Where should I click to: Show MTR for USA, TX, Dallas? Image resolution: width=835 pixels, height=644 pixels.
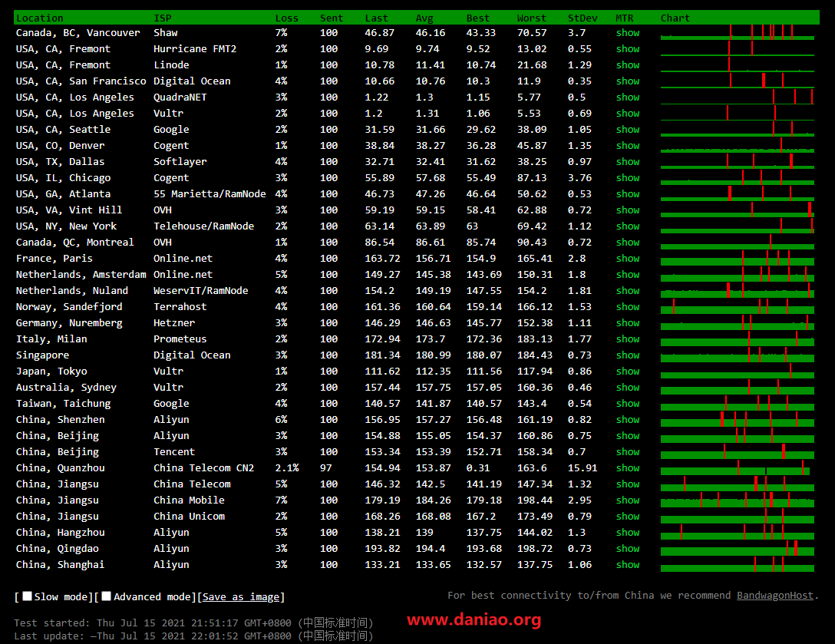coord(627,161)
